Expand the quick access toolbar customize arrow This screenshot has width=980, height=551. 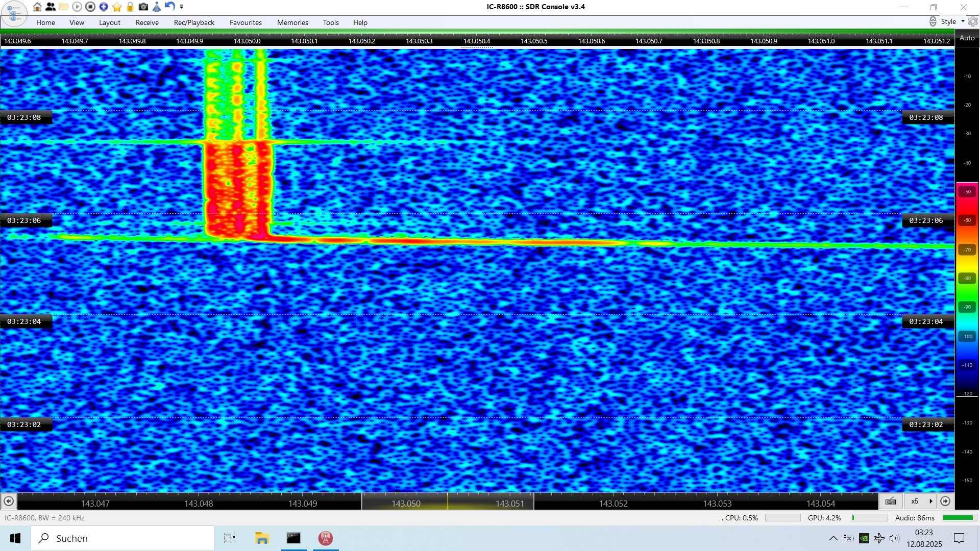[x=182, y=7]
